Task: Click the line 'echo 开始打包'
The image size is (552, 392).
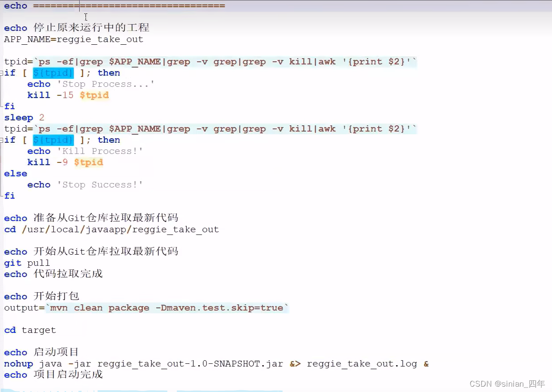Action: point(42,296)
